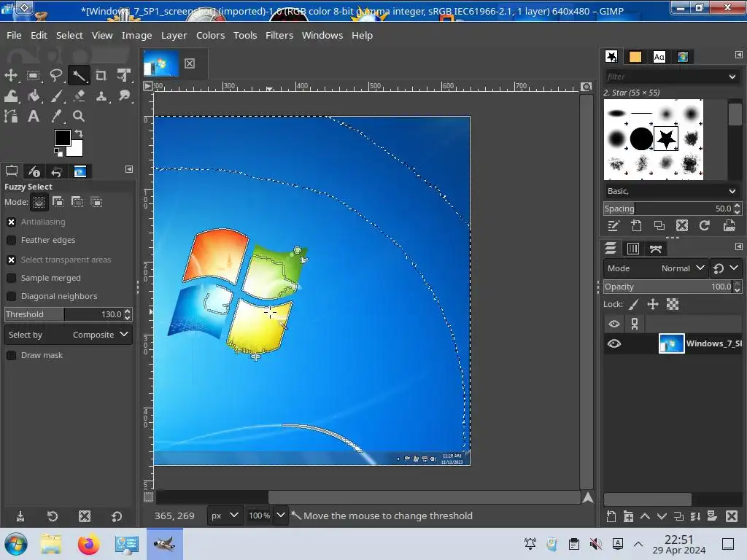This screenshot has height=560, width=747.
Task: Select the Star brush thumbnail
Action: point(665,139)
